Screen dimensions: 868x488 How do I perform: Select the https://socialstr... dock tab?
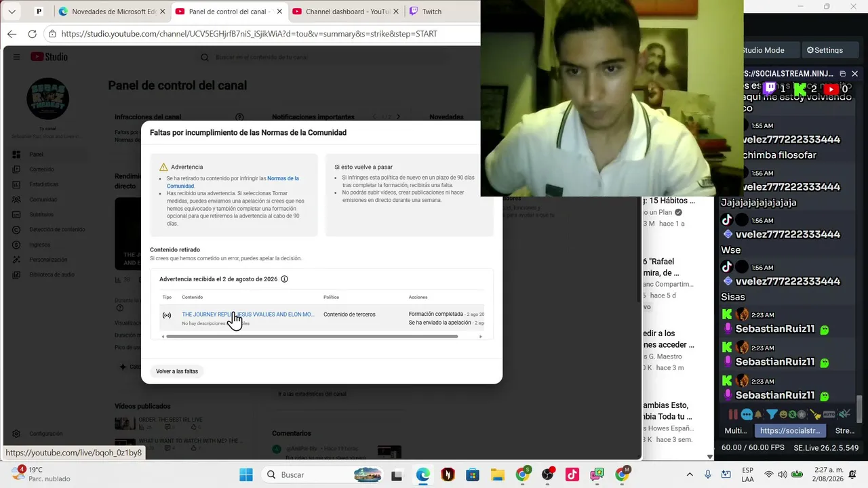pos(790,430)
